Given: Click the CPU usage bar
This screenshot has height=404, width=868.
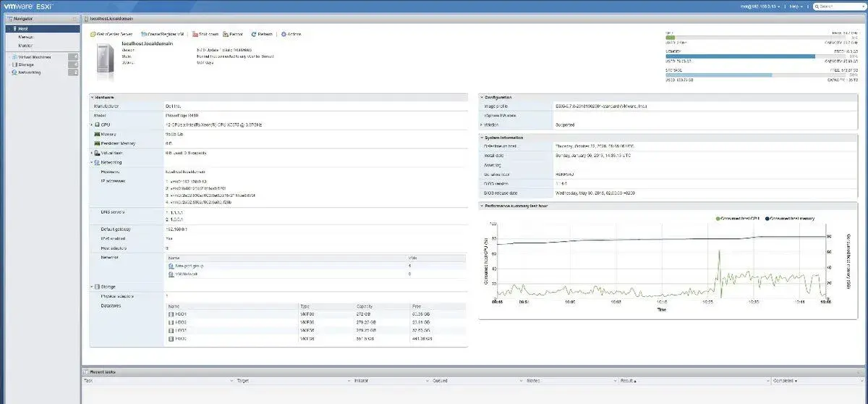Looking at the screenshot, I should coord(756,38).
